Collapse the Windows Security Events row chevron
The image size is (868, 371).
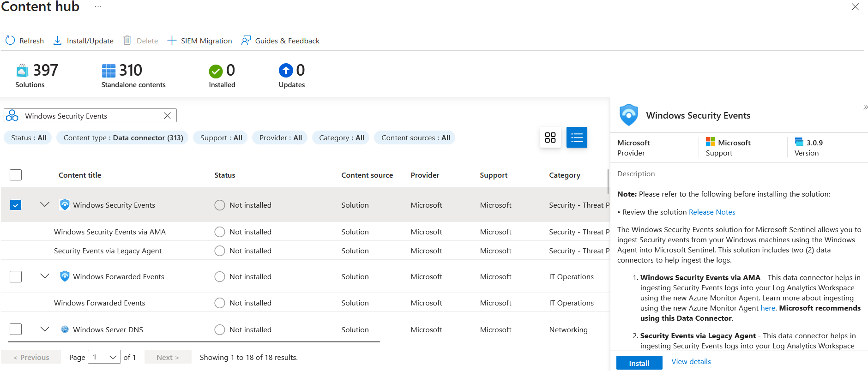pyautogui.click(x=45, y=204)
